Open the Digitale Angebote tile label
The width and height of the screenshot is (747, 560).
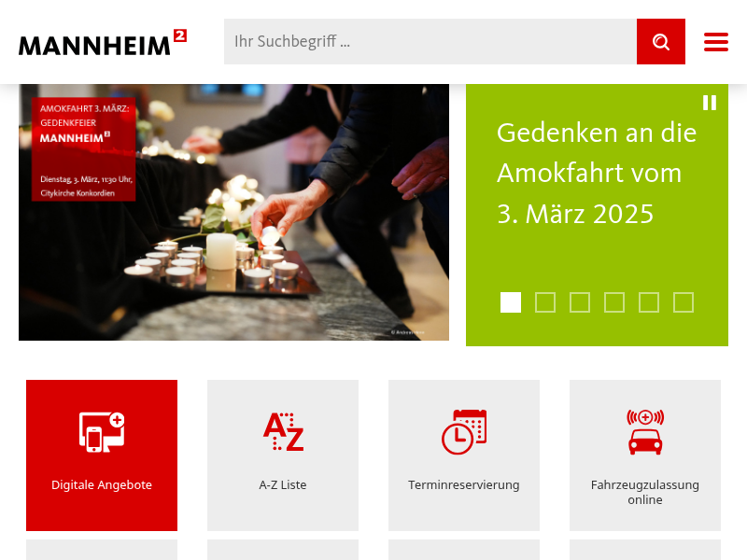pos(102,484)
